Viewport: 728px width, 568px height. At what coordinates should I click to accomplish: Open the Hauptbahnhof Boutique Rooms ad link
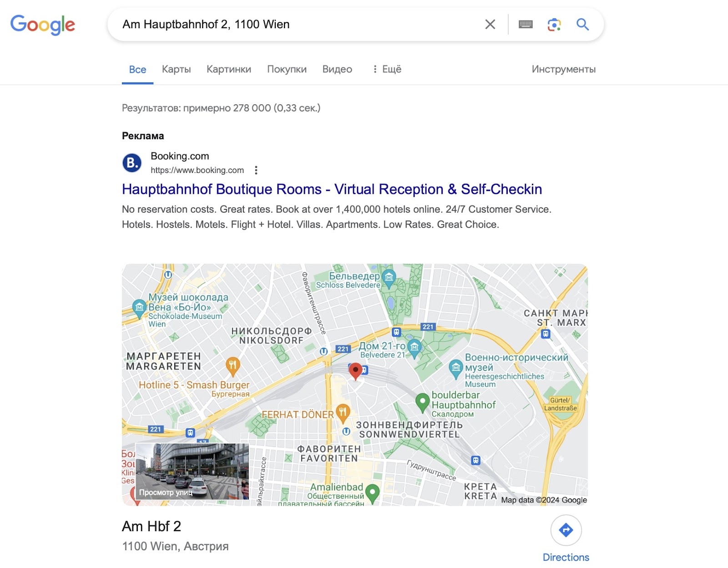pyautogui.click(x=332, y=189)
